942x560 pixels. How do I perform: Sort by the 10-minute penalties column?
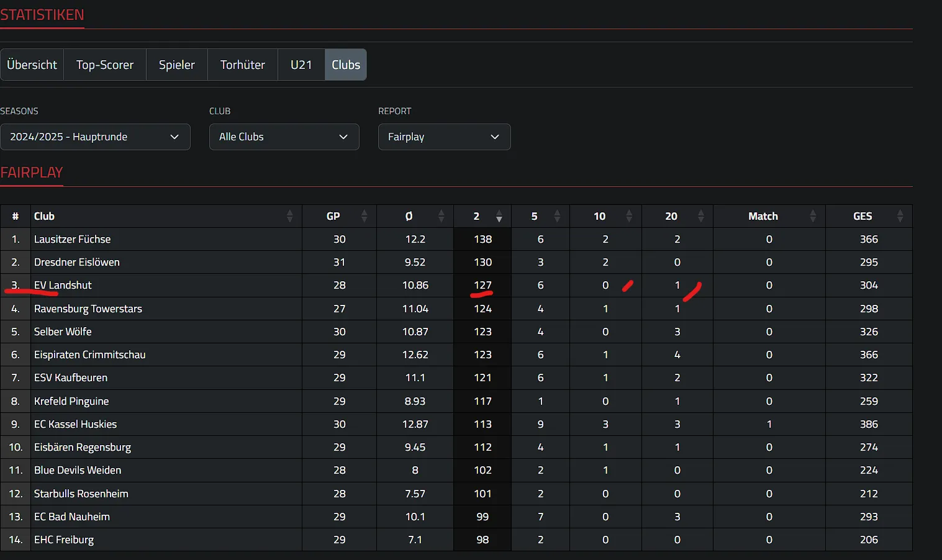pos(605,216)
